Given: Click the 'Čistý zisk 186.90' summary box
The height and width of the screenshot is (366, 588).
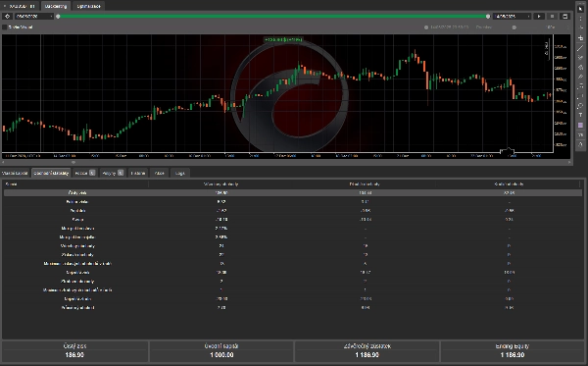Looking at the screenshot, I should coord(74,350).
